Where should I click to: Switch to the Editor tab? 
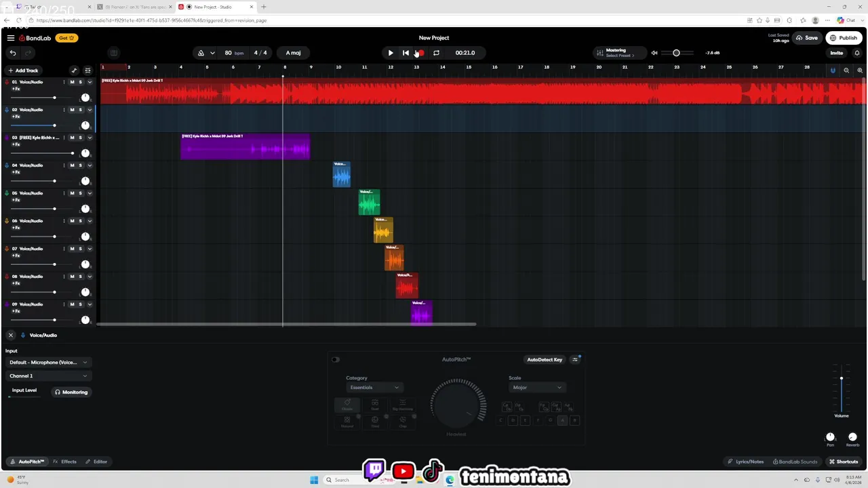96,462
